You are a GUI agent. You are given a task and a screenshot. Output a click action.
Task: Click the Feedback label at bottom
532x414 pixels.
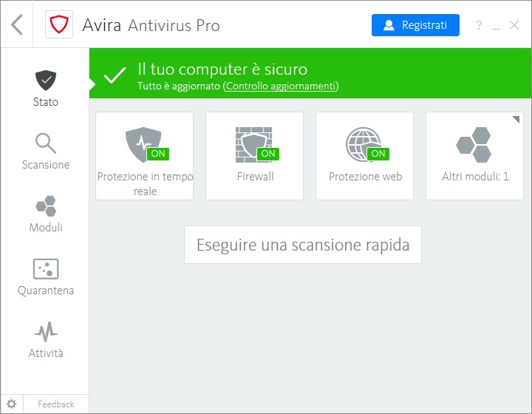[56, 404]
